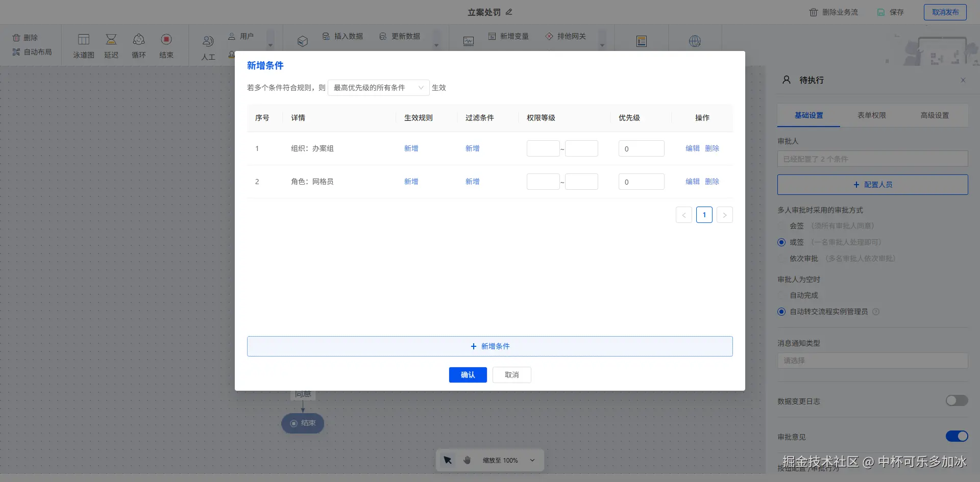Click the update data (更新数据) icon

383,36
